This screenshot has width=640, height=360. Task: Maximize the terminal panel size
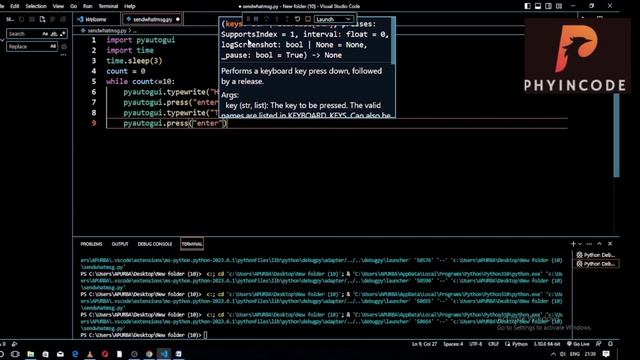pyautogui.click(x=600, y=244)
